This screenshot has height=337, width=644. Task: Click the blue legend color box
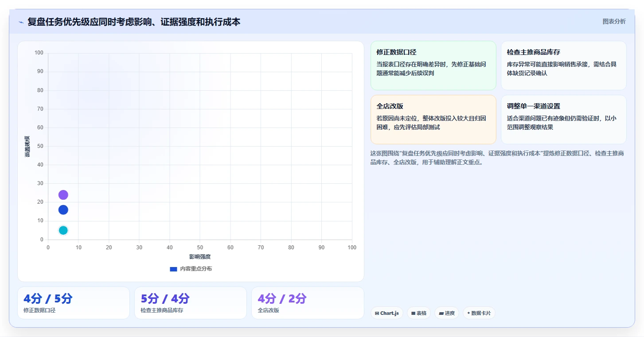pos(173,269)
